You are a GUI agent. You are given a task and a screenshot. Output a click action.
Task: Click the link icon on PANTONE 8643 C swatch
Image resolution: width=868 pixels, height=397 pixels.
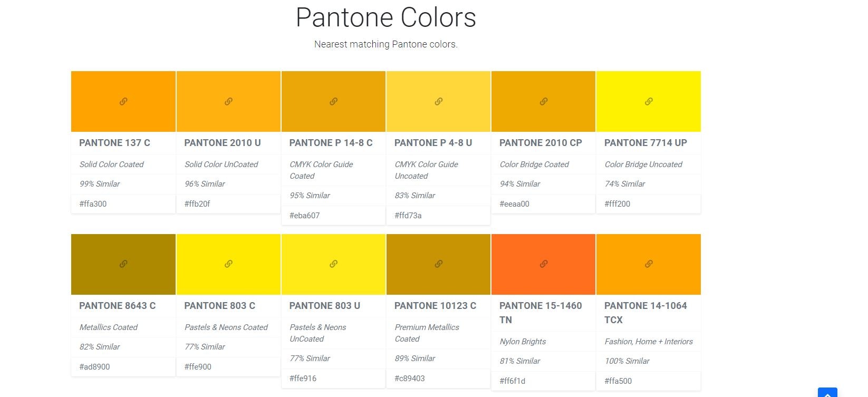(x=123, y=264)
